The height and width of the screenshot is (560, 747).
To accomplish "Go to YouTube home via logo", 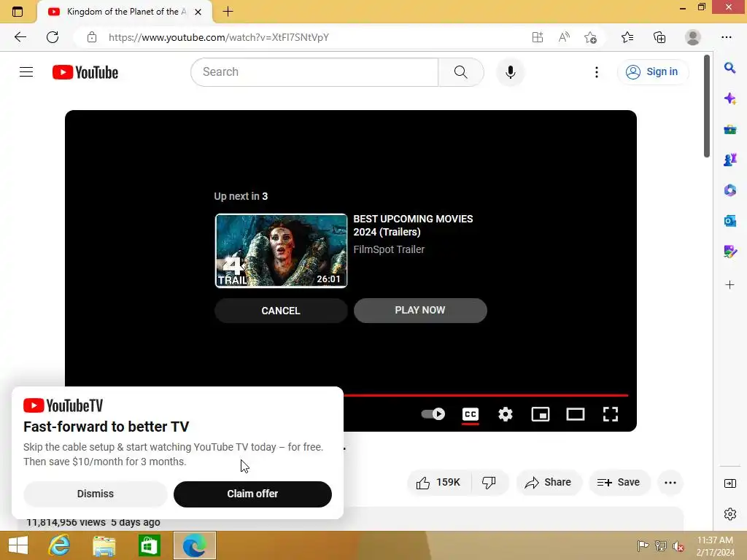I will point(85,72).
